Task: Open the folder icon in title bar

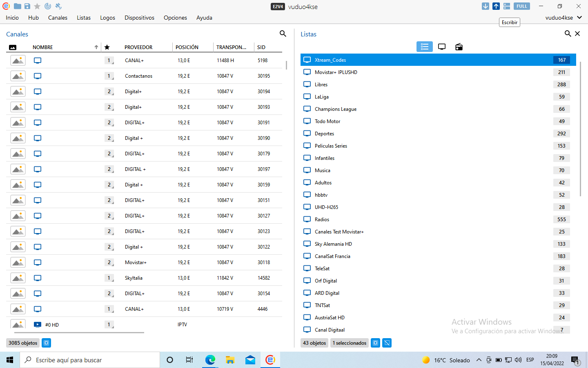Action: 17,6
